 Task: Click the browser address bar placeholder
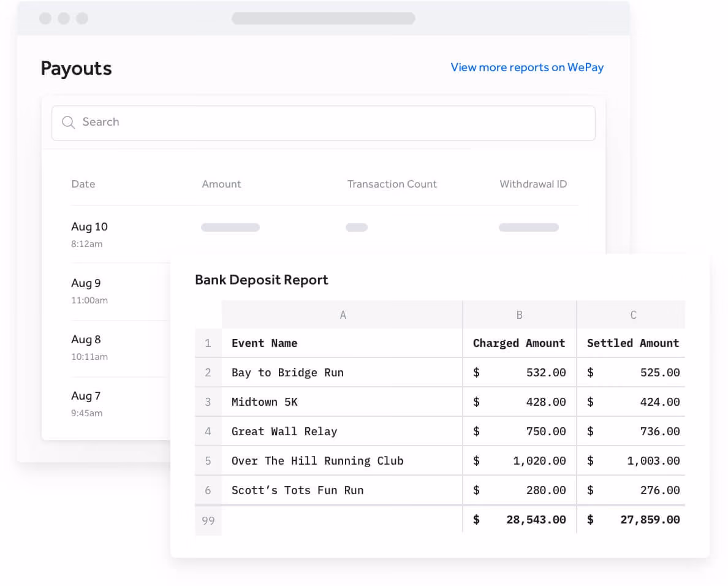coord(323,18)
